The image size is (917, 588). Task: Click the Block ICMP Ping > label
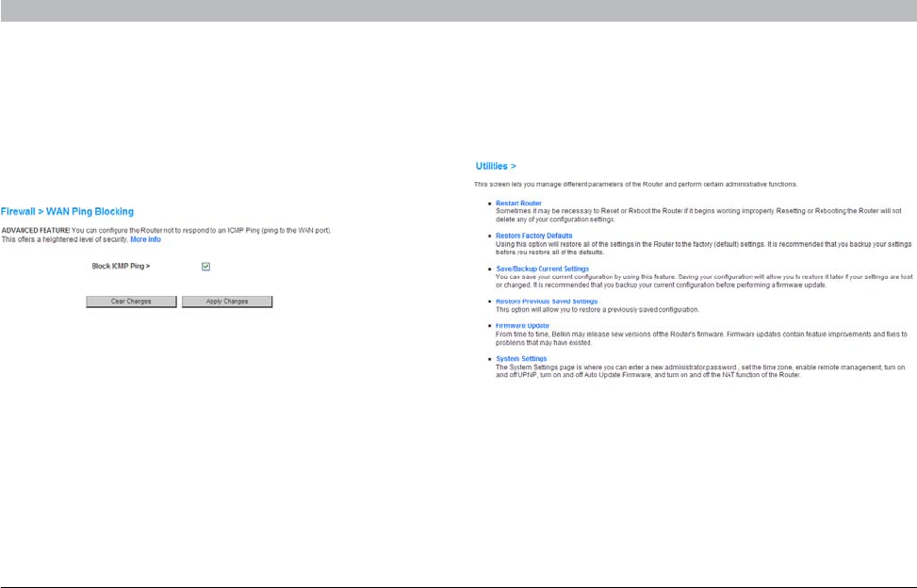point(121,267)
